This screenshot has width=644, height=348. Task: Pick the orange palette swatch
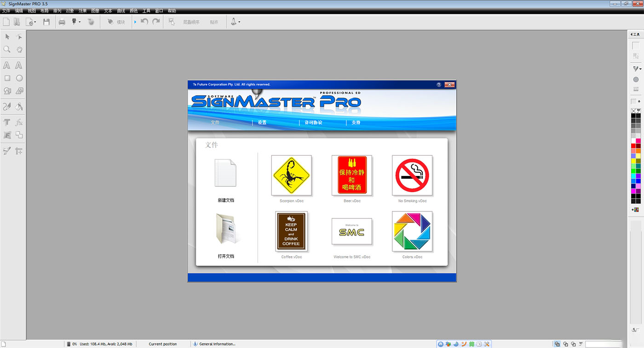(x=638, y=151)
